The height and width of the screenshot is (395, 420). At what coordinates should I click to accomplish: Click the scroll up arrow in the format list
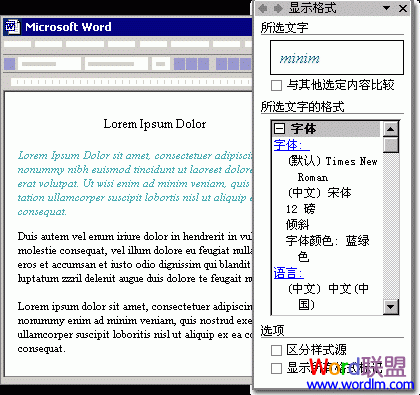point(391,129)
